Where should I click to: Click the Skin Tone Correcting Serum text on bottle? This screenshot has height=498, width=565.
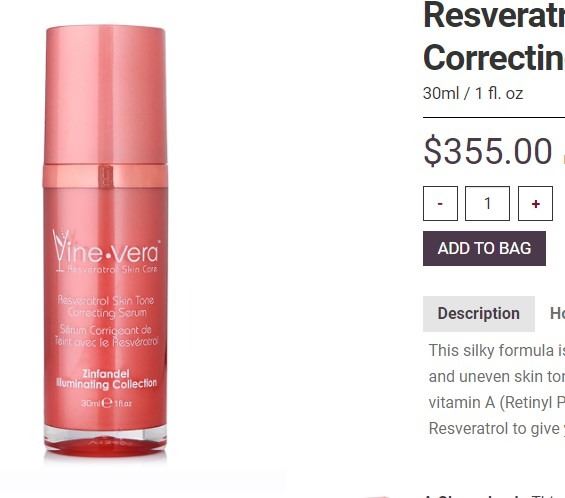pos(106,307)
